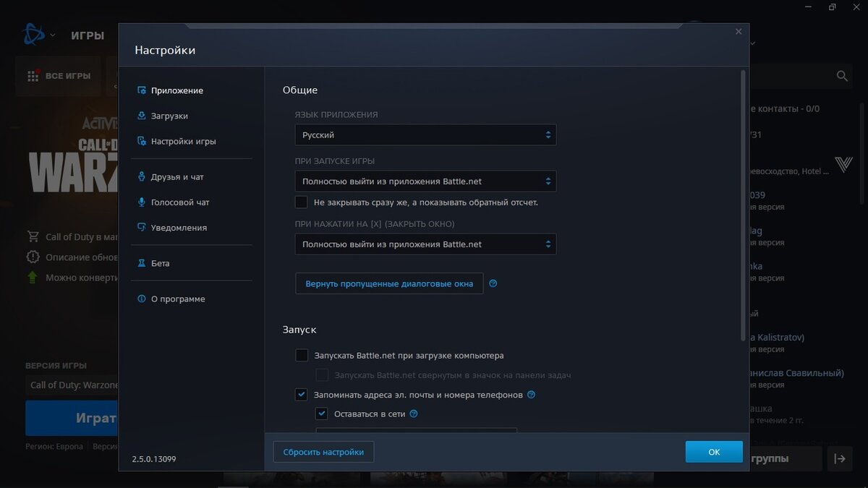
Task: Click help icon next to Оставаться в сети
Action: (x=414, y=414)
